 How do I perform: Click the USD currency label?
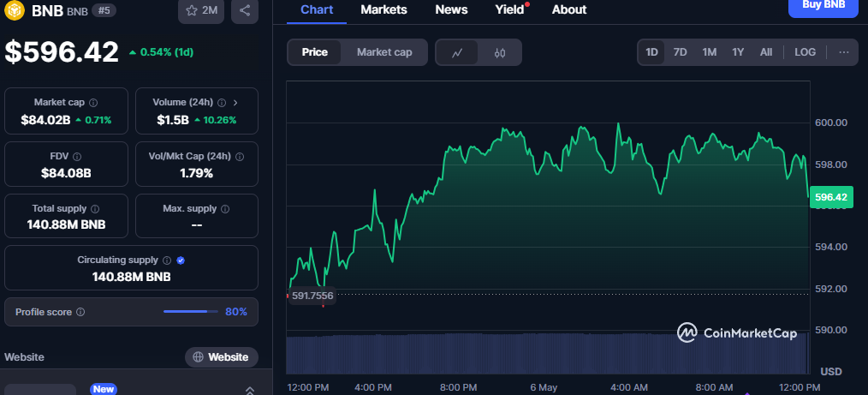point(831,371)
